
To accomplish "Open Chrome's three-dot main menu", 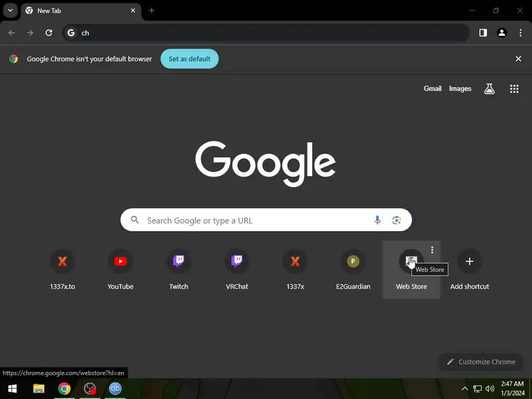I will pos(521,33).
